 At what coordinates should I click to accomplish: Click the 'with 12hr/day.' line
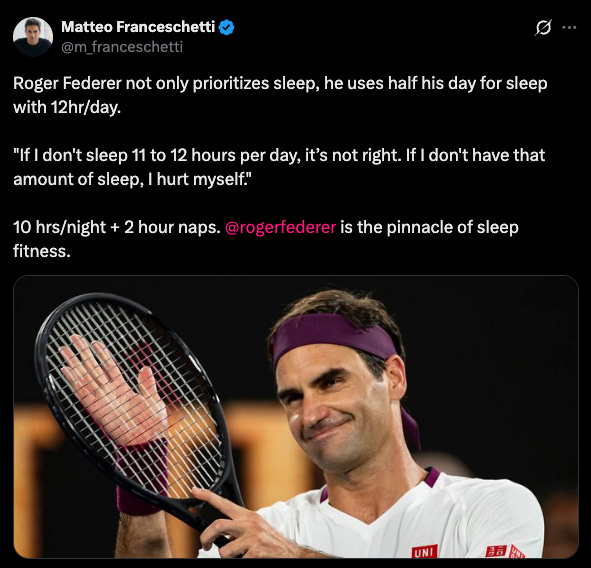coord(67,107)
